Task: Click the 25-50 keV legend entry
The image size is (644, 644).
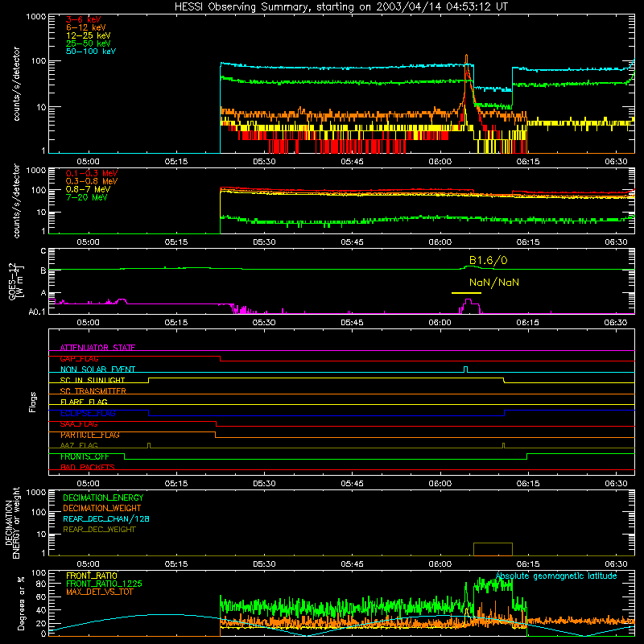Action: click(88, 43)
